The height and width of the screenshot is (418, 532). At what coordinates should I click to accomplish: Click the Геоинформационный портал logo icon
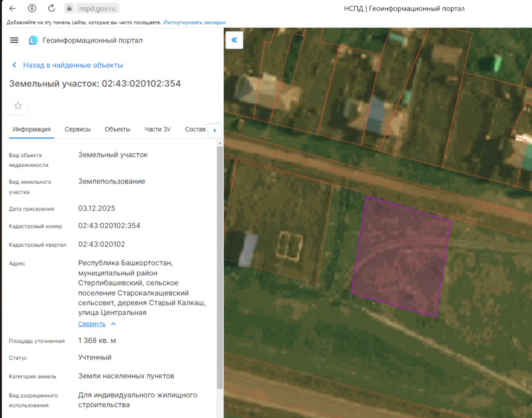point(33,40)
